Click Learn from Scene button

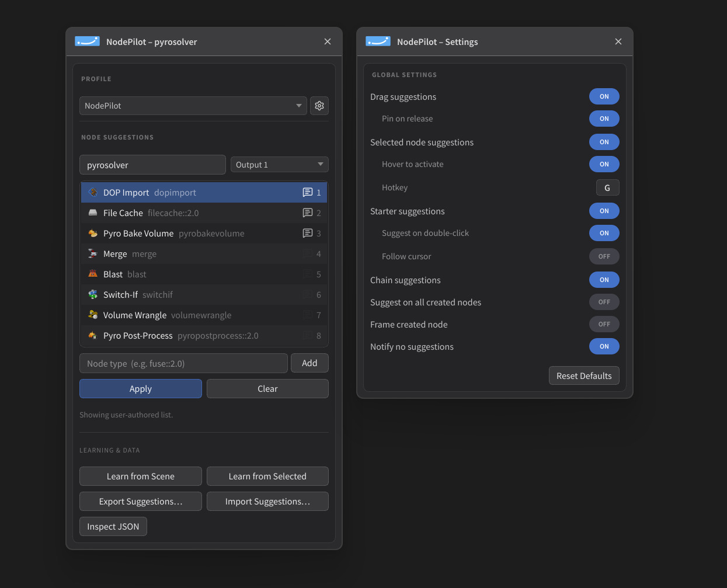pos(141,476)
